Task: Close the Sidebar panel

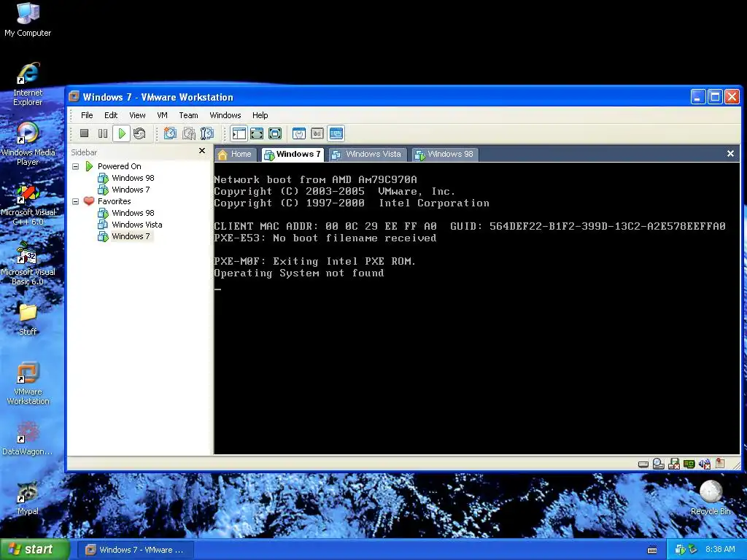Action: (202, 151)
